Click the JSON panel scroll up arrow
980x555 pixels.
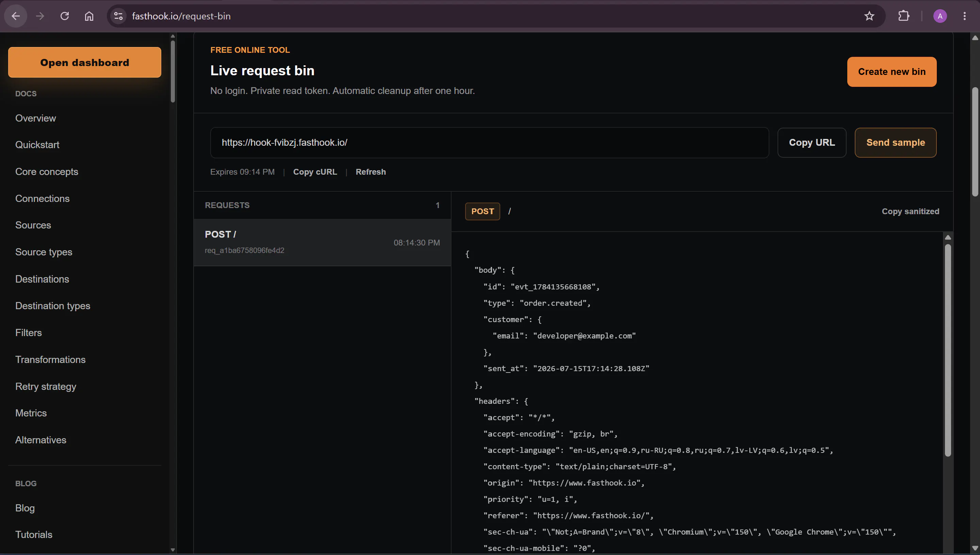[x=948, y=237]
